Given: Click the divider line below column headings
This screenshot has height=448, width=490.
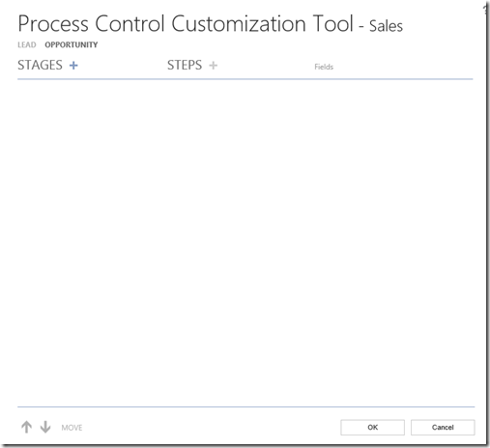Looking at the screenshot, I should [245, 79].
